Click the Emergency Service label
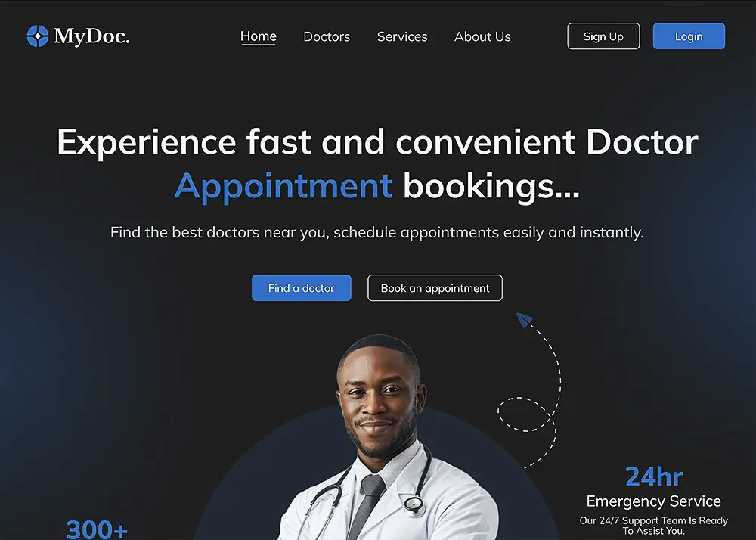The image size is (756, 540). tap(654, 501)
